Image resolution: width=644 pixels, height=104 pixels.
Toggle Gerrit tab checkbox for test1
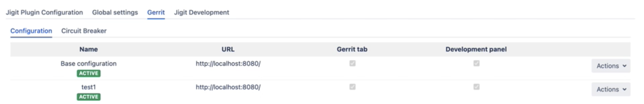(x=352, y=87)
